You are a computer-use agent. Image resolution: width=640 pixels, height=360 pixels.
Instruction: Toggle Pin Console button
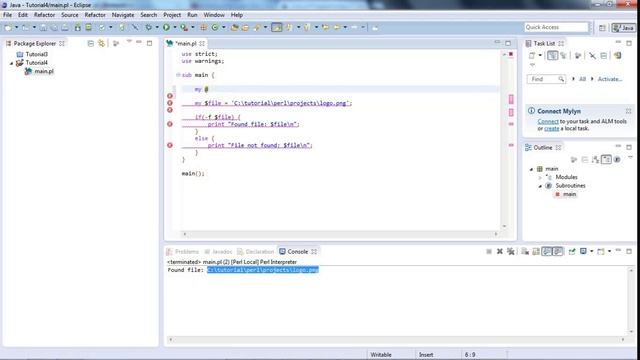pyautogui.click(x=572, y=251)
